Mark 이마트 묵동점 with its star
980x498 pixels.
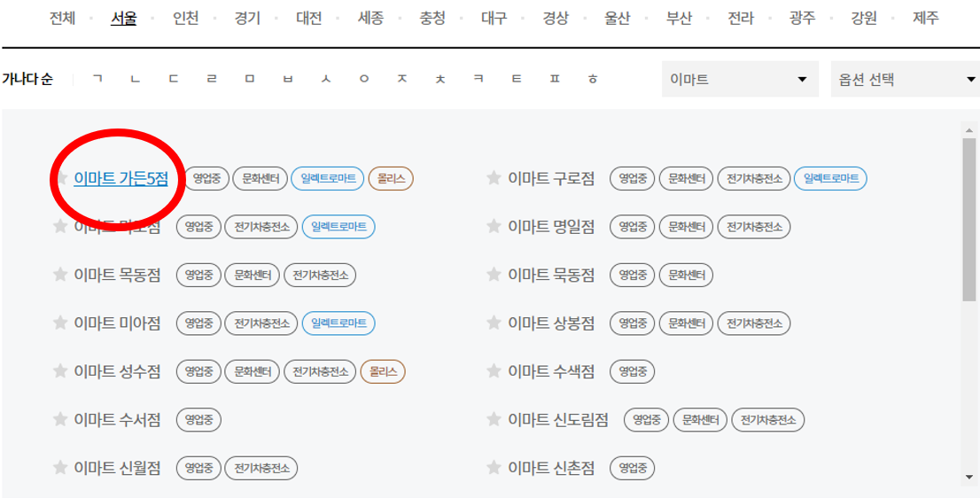(x=494, y=275)
